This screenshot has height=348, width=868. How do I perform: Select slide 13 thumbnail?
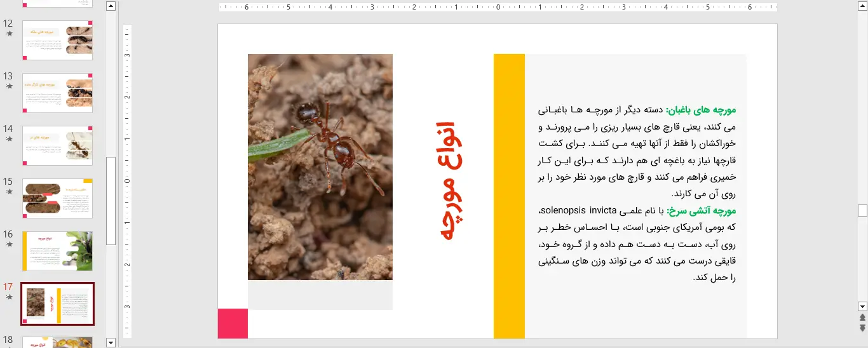tap(58, 93)
